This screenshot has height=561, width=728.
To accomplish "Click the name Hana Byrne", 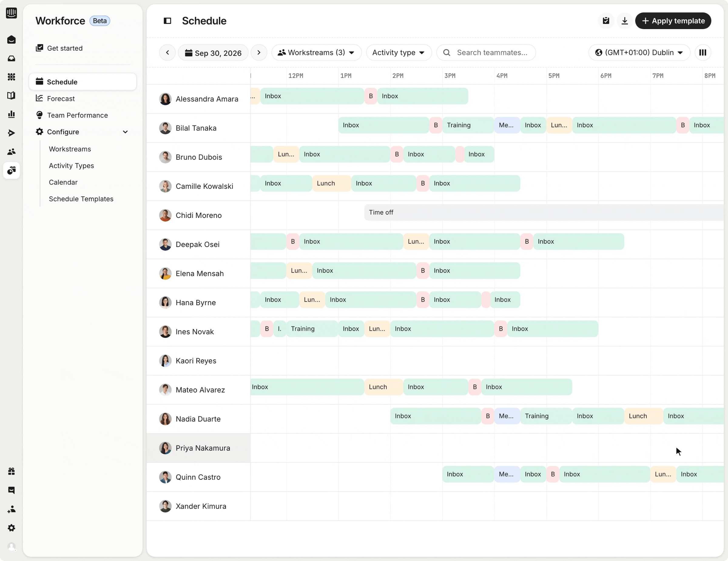I will pos(195,302).
